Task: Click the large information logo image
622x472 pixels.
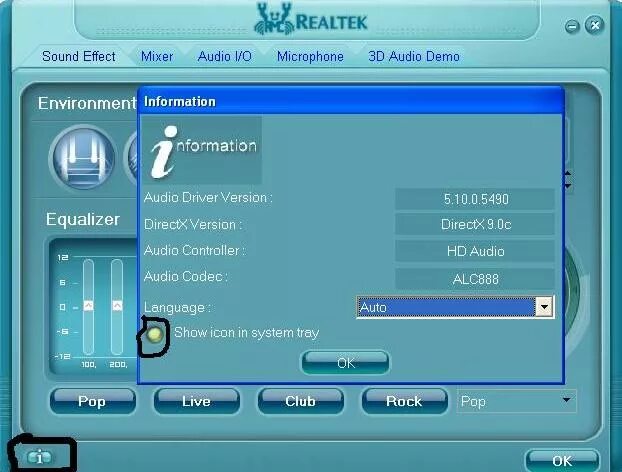Action: pos(202,150)
